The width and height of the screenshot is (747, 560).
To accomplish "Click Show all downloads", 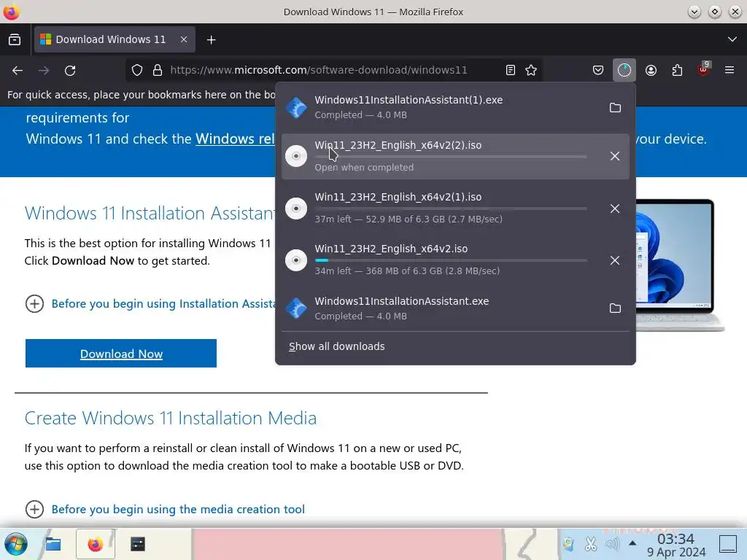I will pyautogui.click(x=337, y=346).
